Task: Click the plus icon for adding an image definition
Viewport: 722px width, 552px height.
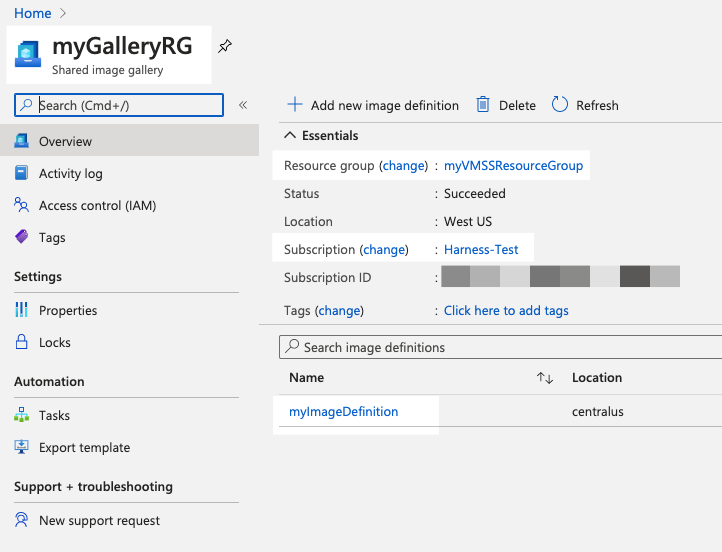Action: pos(295,105)
